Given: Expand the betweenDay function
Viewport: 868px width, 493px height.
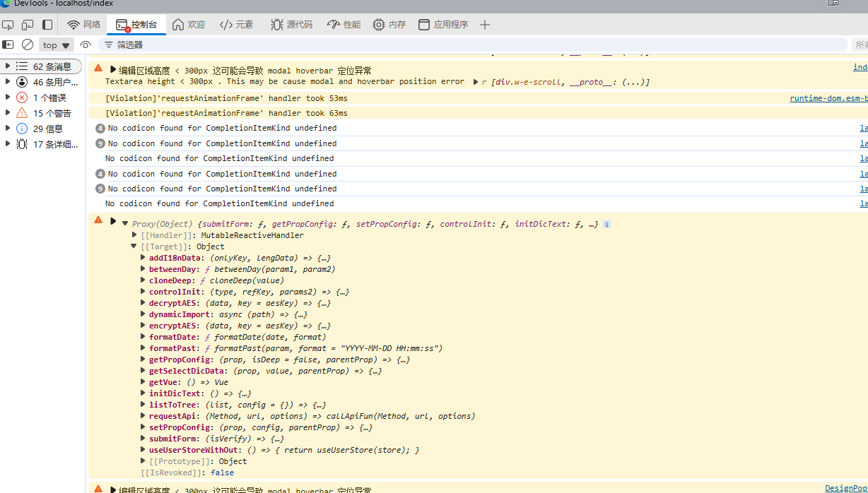Looking at the screenshot, I should [x=143, y=269].
